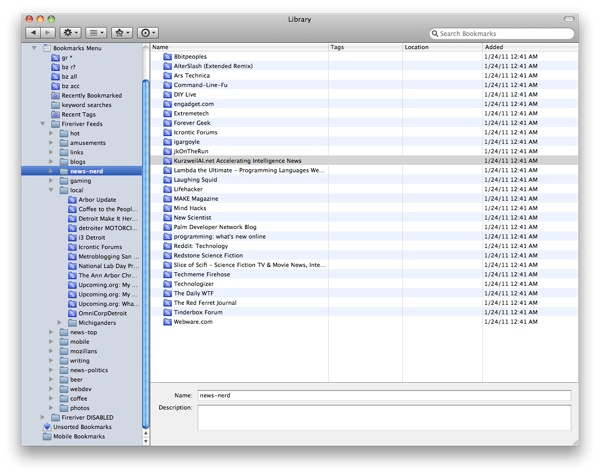Click the coffee folder icon
Screen dimensions: 600x475
64,398
